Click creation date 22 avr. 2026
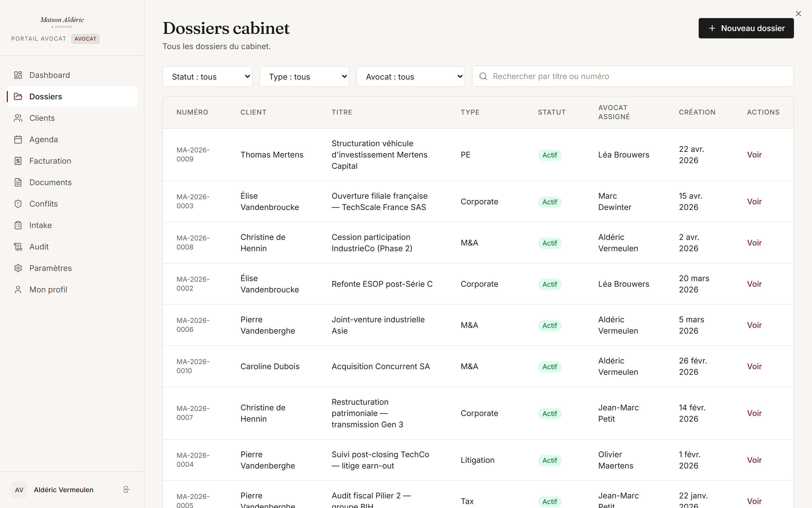The image size is (812, 508). coord(691,155)
